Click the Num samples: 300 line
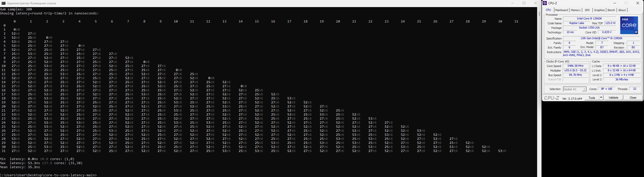Image resolution: width=644 pixels, height=177 pixels. point(16,9)
